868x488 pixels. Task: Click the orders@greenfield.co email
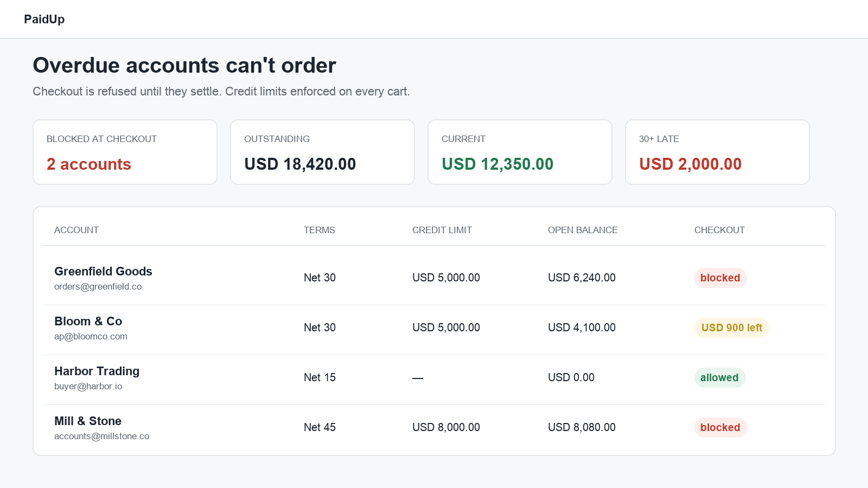tap(98, 286)
